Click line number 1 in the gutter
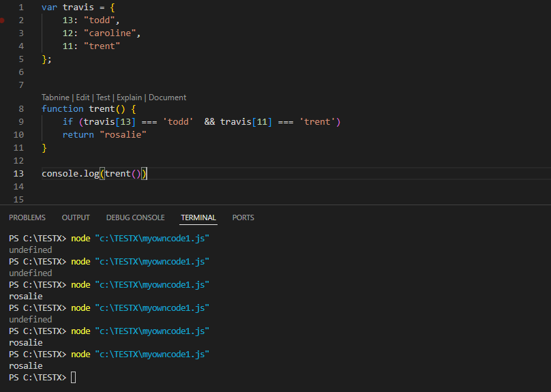 coord(21,7)
